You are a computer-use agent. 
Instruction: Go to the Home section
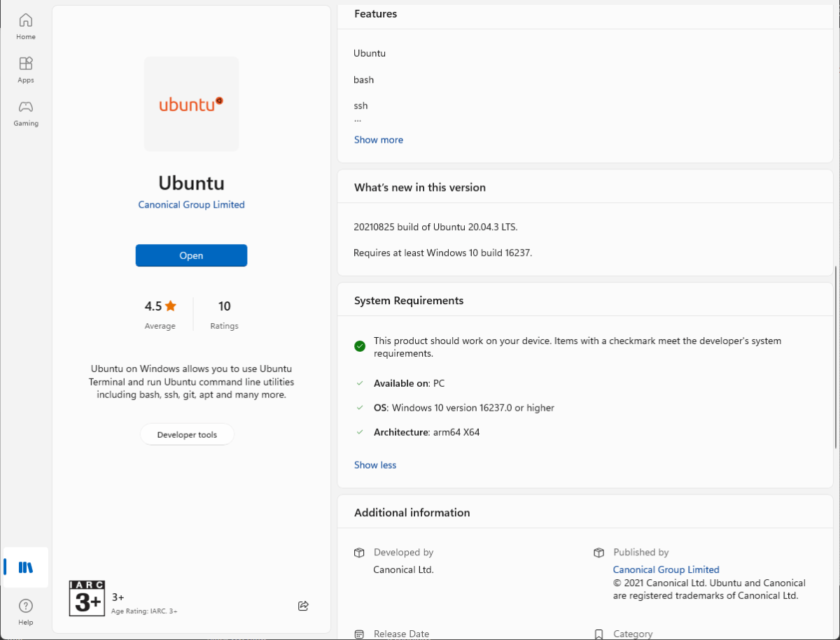pos(26,27)
